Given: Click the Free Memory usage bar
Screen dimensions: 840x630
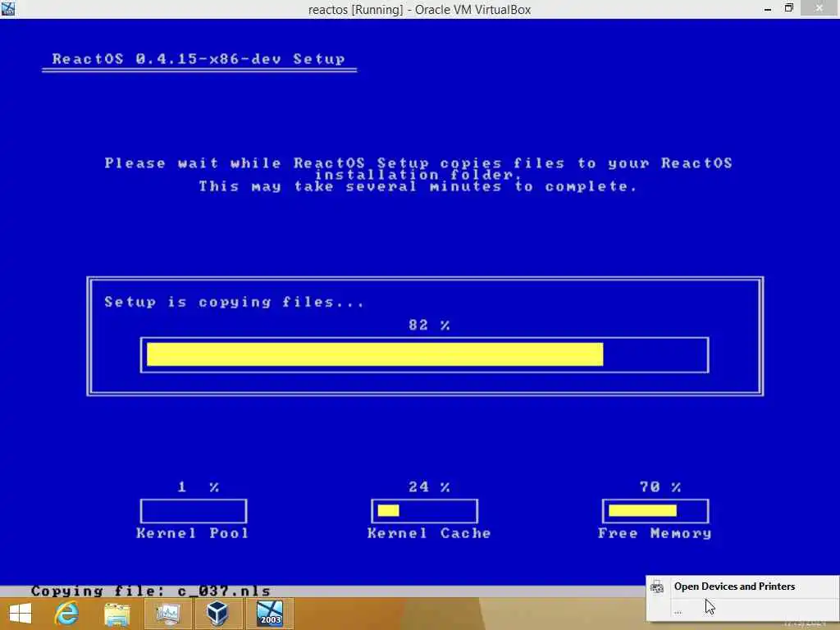Looking at the screenshot, I should [x=655, y=511].
